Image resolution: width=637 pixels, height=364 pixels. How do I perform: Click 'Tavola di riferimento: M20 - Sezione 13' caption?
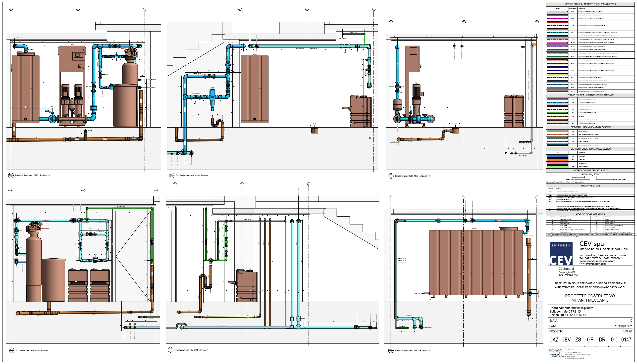33,351
